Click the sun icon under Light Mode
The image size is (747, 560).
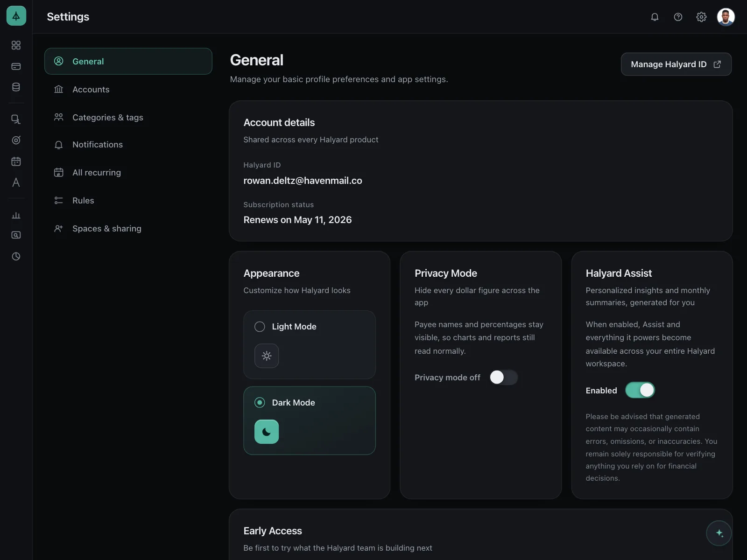[267, 356]
